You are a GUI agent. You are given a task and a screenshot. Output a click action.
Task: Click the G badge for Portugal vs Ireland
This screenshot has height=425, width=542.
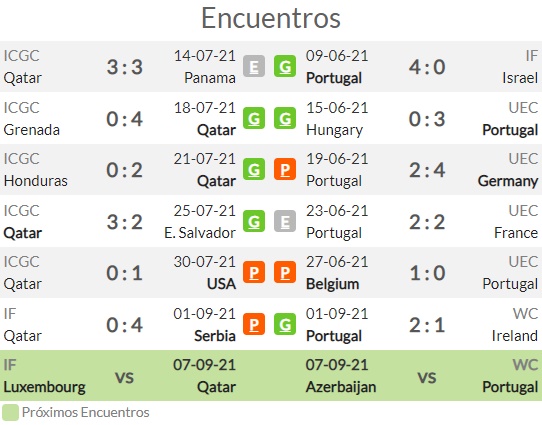(285, 324)
